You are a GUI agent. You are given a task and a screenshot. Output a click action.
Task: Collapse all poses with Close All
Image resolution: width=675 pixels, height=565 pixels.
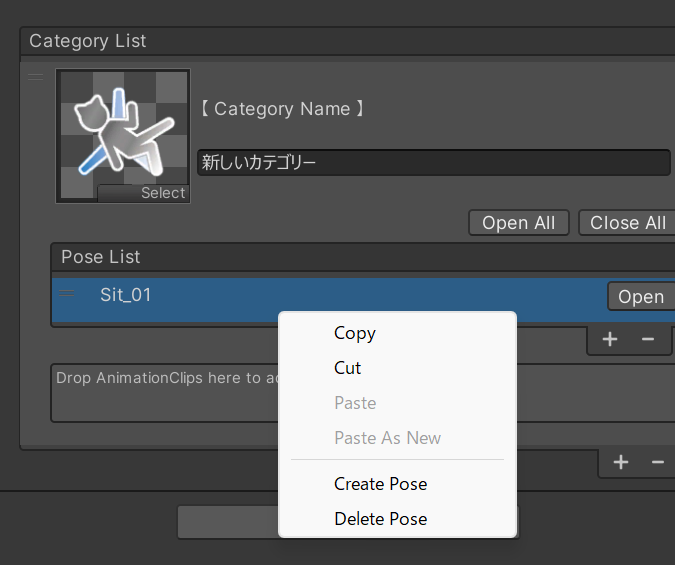click(x=628, y=223)
